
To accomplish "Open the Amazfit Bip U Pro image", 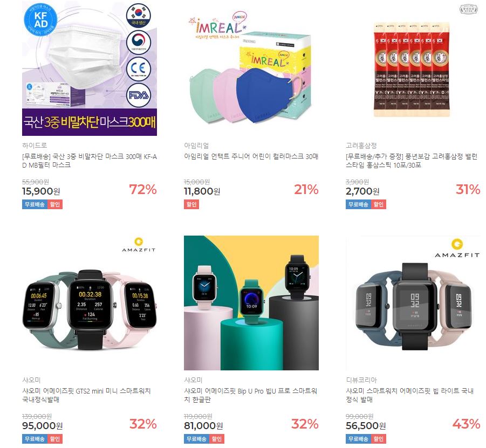I will (x=251, y=302).
